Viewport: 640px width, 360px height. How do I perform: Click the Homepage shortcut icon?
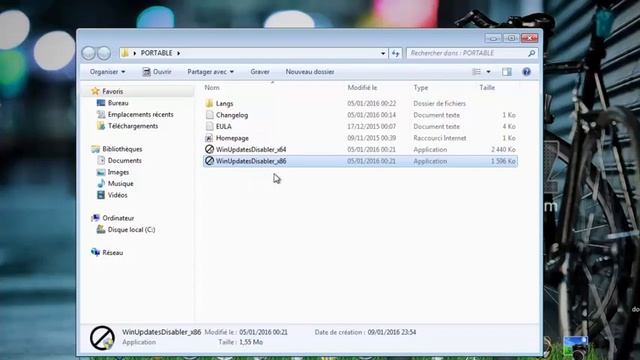click(x=209, y=138)
